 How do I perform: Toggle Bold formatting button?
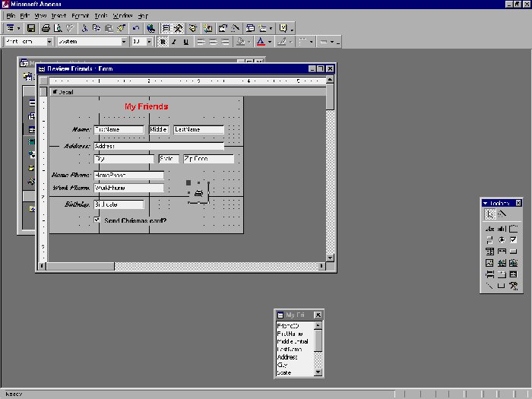click(163, 42)
